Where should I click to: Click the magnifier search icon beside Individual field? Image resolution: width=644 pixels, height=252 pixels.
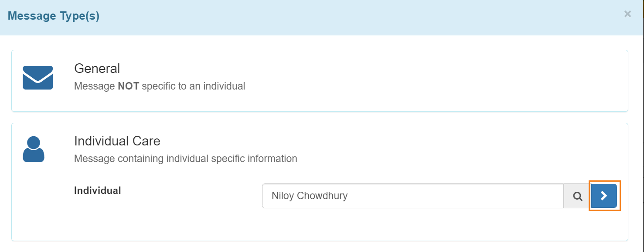point(578,196)
